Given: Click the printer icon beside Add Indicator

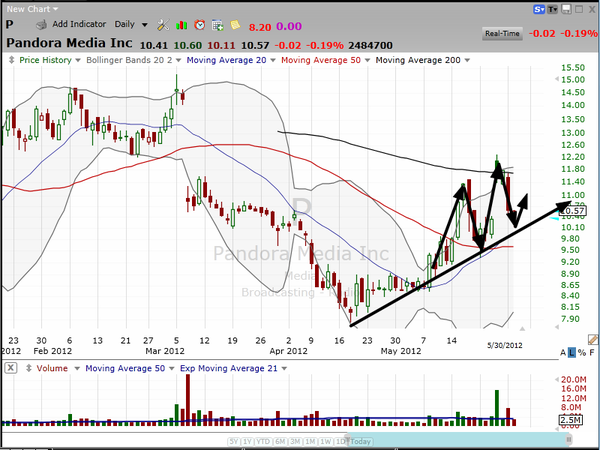Looking at the screenshot, I should coord(41,24).
